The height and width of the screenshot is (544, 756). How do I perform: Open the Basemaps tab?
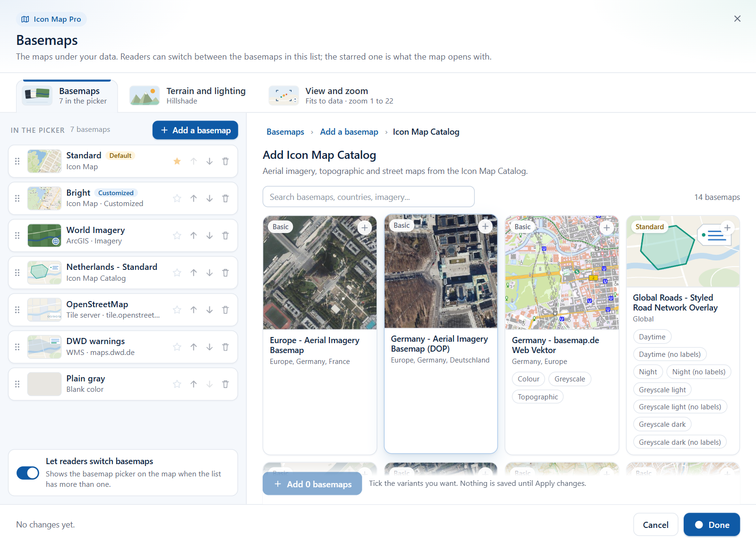pos(67,96)
